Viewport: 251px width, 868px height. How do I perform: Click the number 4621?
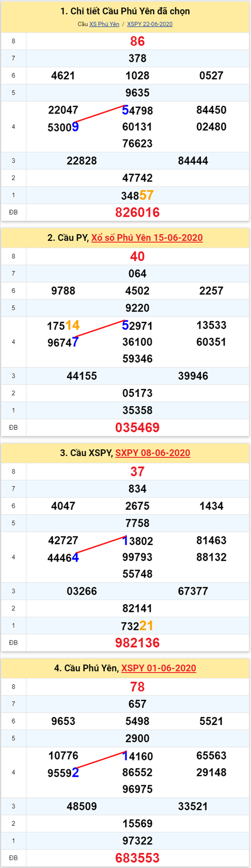[63, 76]
